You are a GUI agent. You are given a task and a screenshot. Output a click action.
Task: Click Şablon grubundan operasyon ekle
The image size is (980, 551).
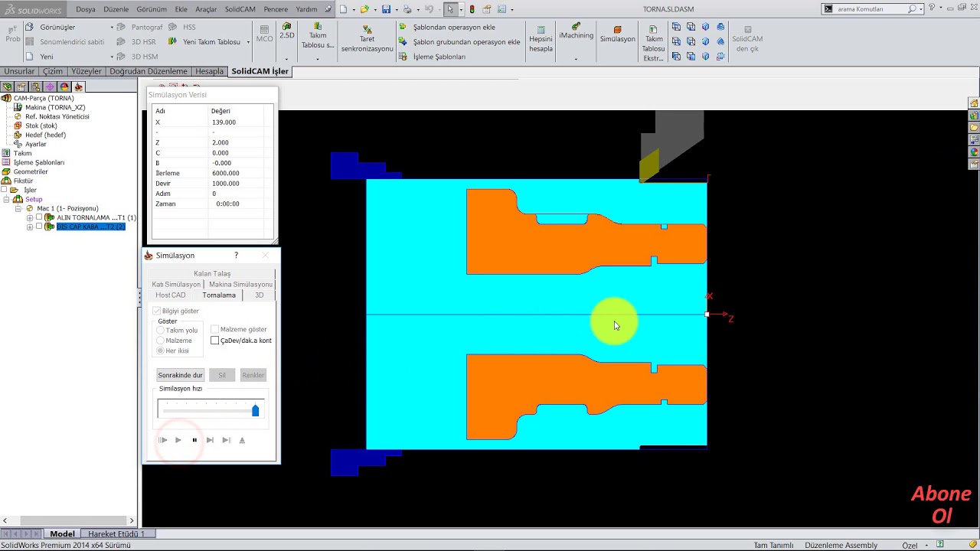click(459, 41)
